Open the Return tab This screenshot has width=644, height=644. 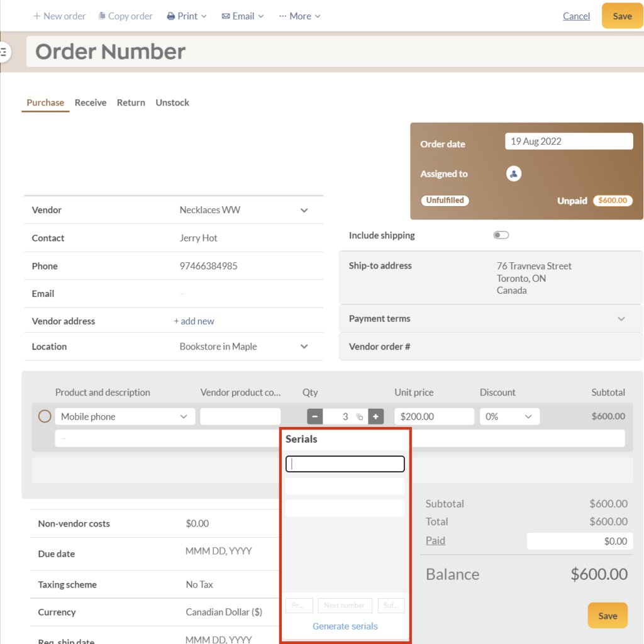pyautogui.click(x=131, y=103)
